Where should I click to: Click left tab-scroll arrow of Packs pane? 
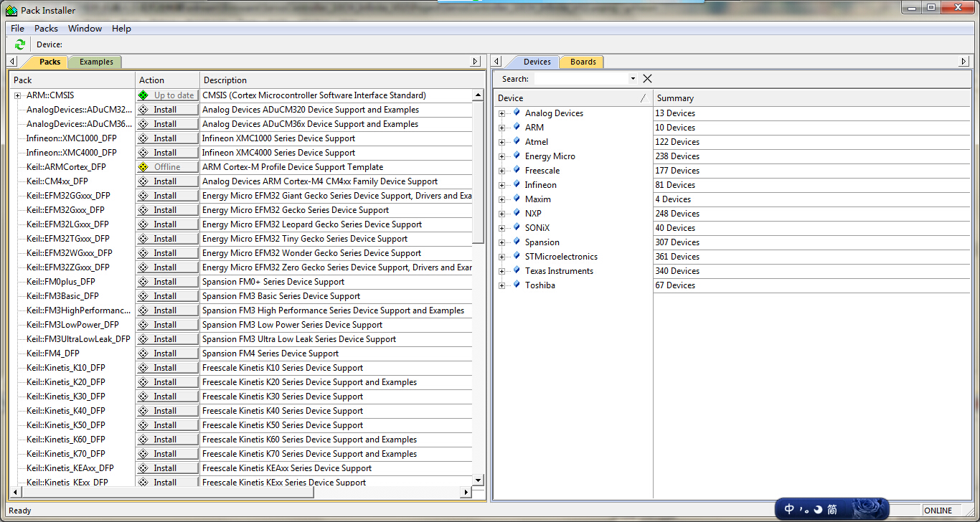tap(13, 62)
